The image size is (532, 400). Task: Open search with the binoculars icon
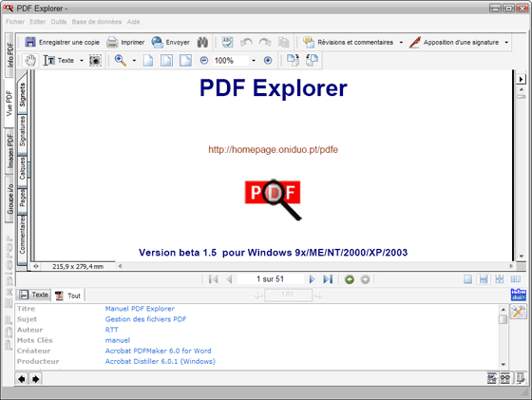tap(202, 42)
